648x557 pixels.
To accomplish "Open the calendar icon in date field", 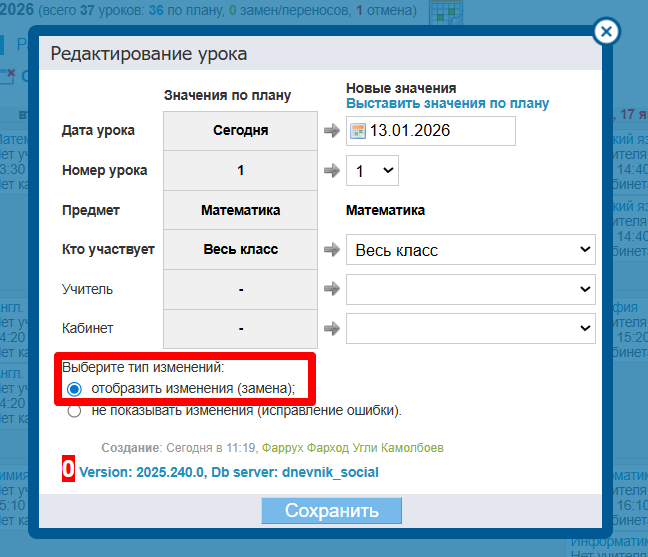I will coord(359,131).
